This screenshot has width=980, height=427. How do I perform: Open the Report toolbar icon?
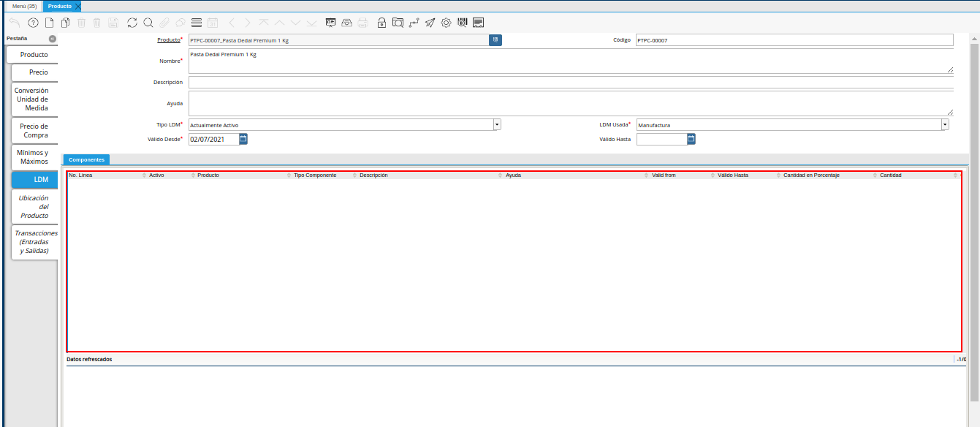point(331,23)
